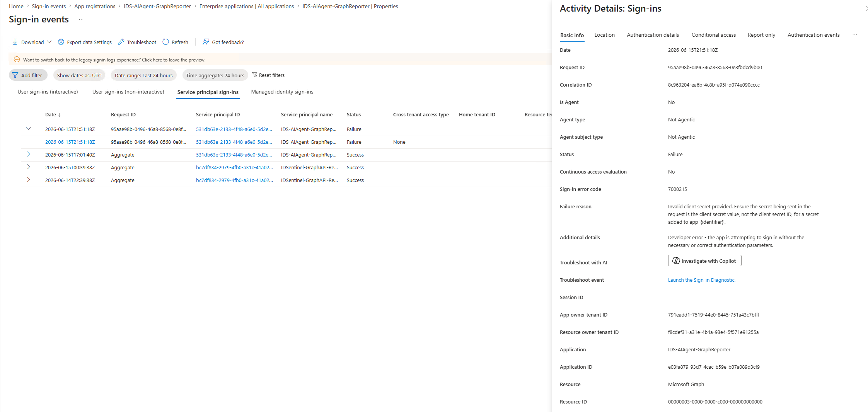Click the Got feedback person icon
Screen dimensions: 868x412
click(x=206, y=42)
